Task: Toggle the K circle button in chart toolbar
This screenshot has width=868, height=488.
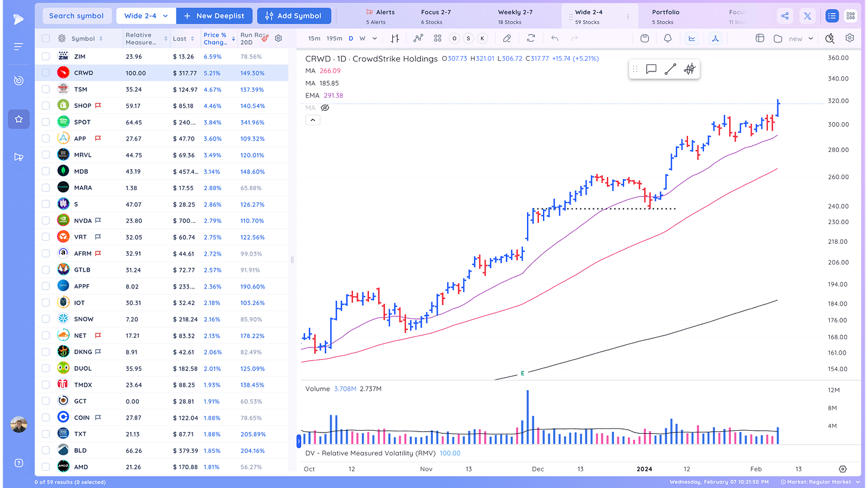Action: (482, 38)
